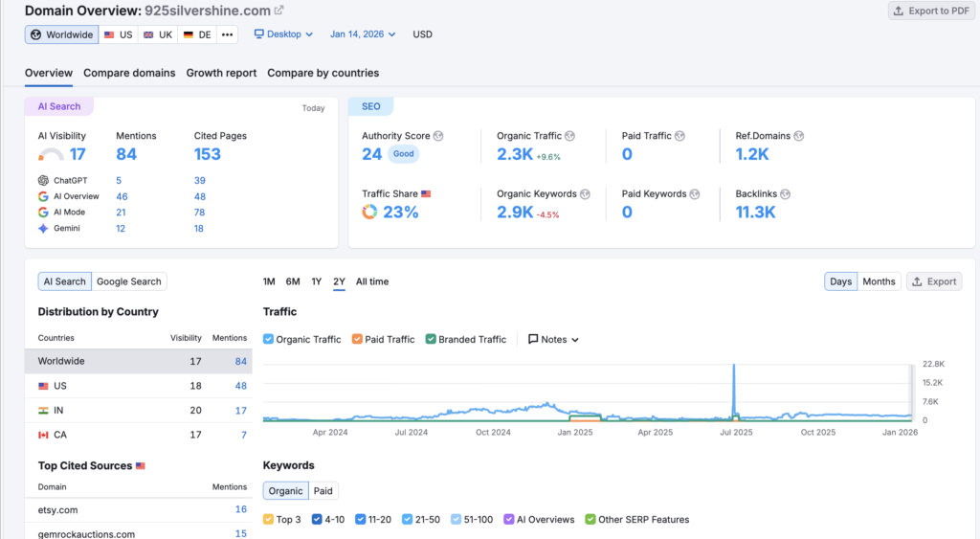980x539 pixels.
Task: Click the Organic Traffic info icon
Action: point(569,136)
